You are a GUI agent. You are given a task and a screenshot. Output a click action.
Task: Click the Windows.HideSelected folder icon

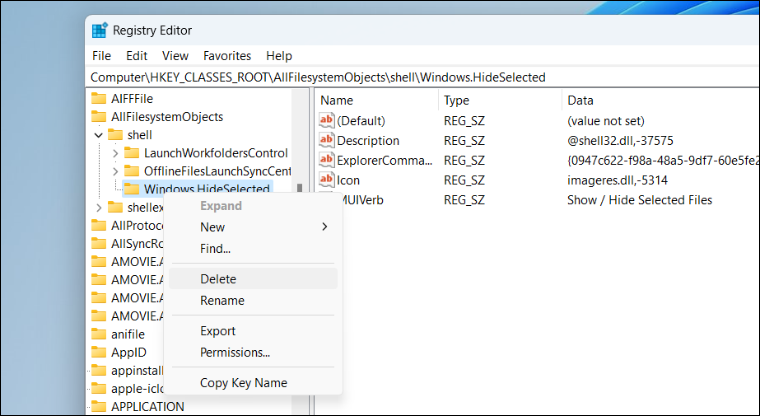click(x=131, y=189)
